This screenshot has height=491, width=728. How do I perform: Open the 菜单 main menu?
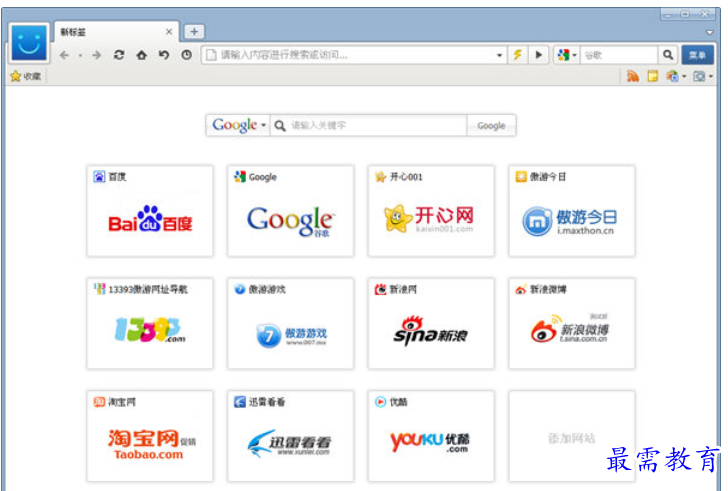click(x=698, y=55)
